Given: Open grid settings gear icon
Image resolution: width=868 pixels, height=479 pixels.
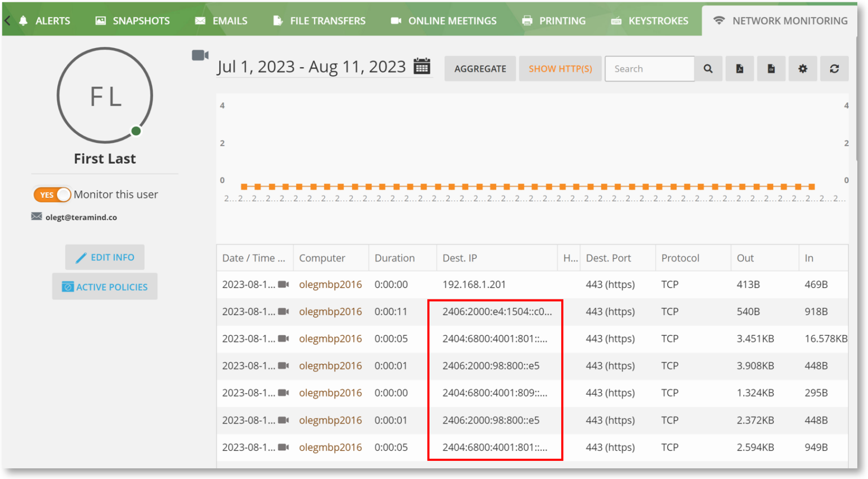Looking at the screenshot, I should (802, 69).
